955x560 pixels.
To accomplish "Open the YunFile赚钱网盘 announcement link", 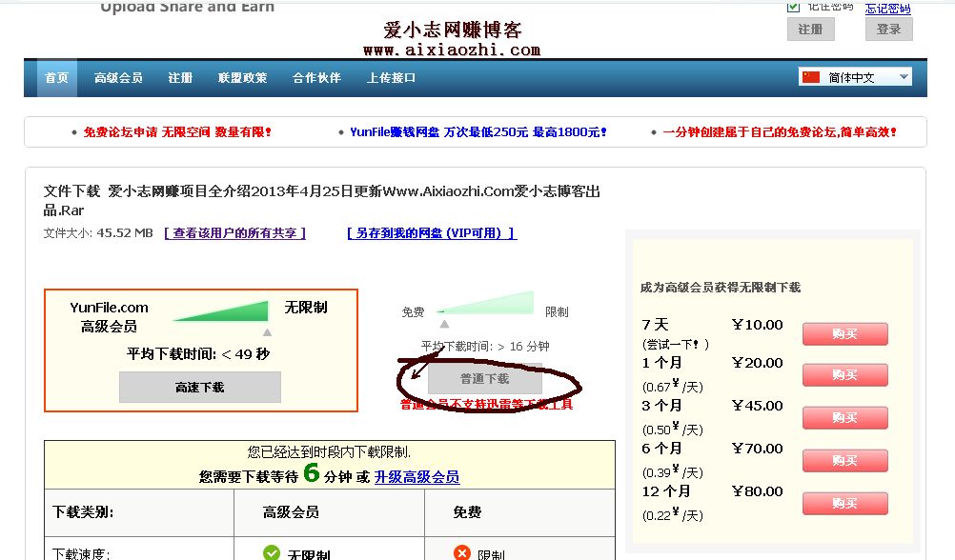I will point(478,132).
